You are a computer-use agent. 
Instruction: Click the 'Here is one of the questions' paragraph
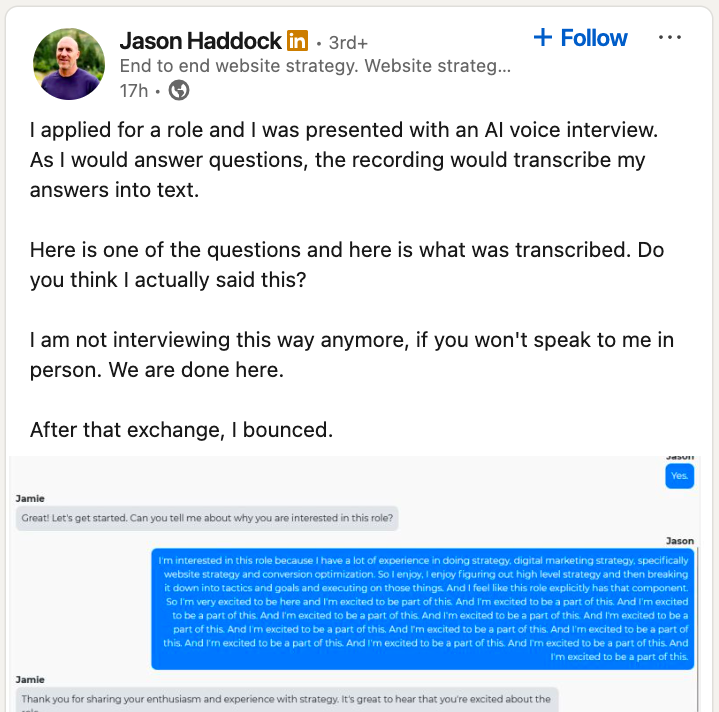click(x=347, y=265)
